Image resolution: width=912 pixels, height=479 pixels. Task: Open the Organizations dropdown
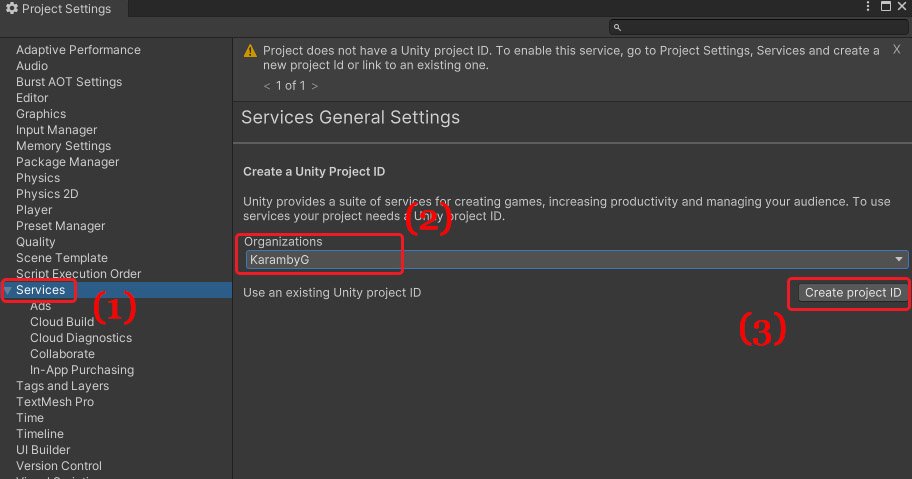coord(576,260)
